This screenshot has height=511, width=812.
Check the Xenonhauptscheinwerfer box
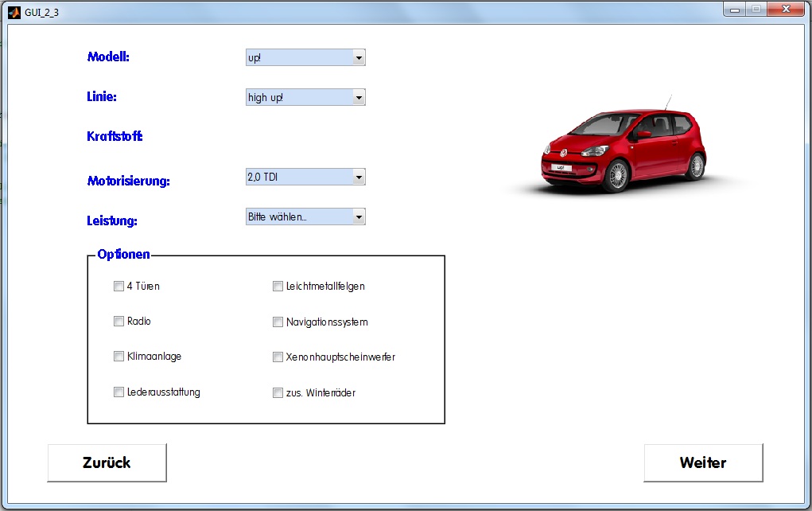(278, 357)
